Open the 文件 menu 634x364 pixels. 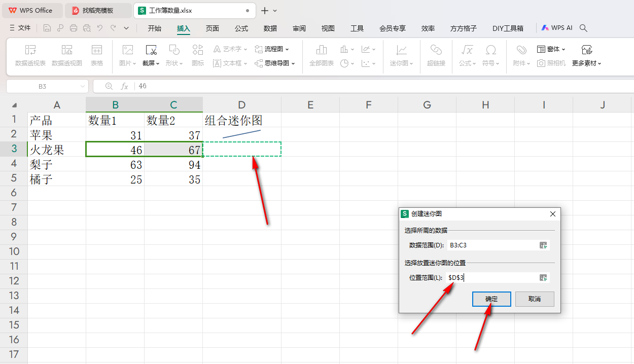pos(20,28)
